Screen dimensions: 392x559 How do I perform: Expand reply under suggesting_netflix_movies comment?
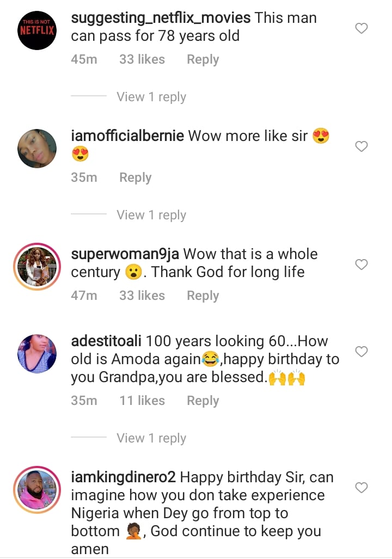151,97
